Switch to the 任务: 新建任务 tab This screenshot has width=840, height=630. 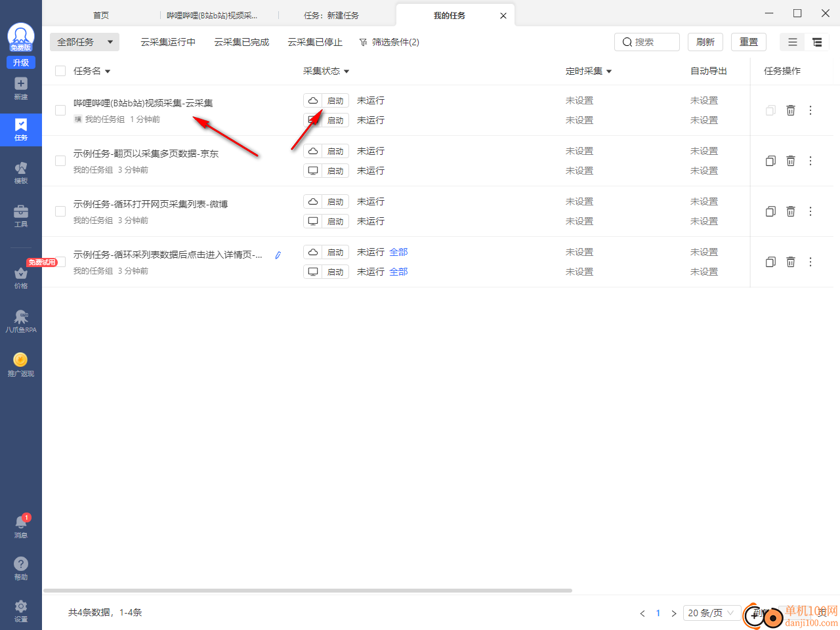[331, 15]
